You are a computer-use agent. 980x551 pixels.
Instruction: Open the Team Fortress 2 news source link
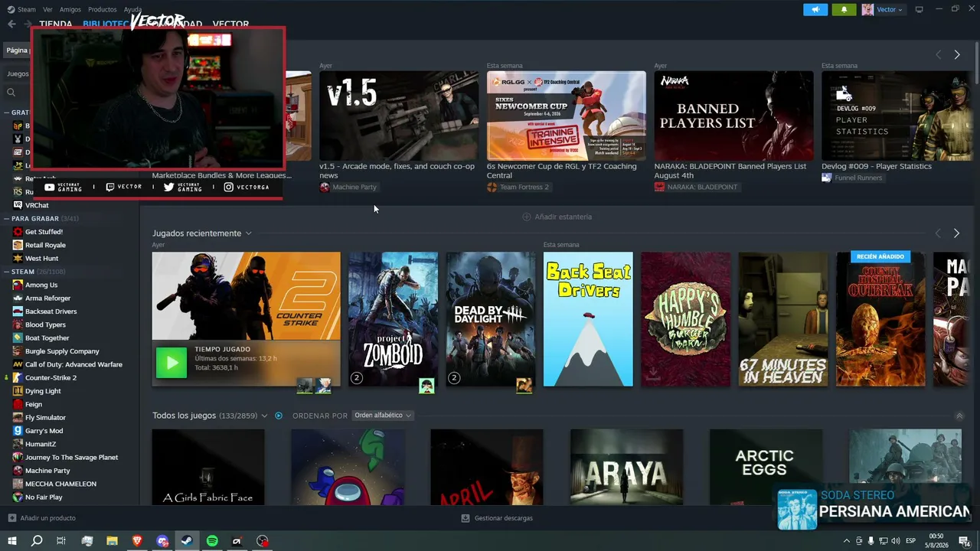(x=524, y=187)
